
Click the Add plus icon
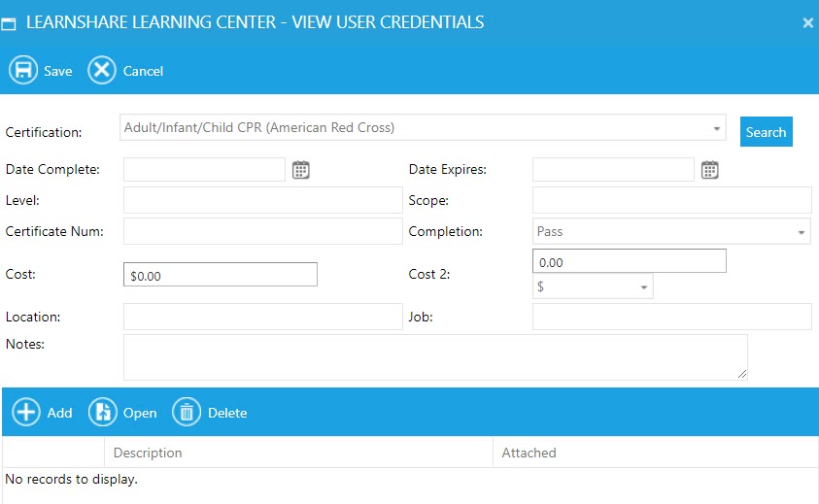(x=26, y=412)
